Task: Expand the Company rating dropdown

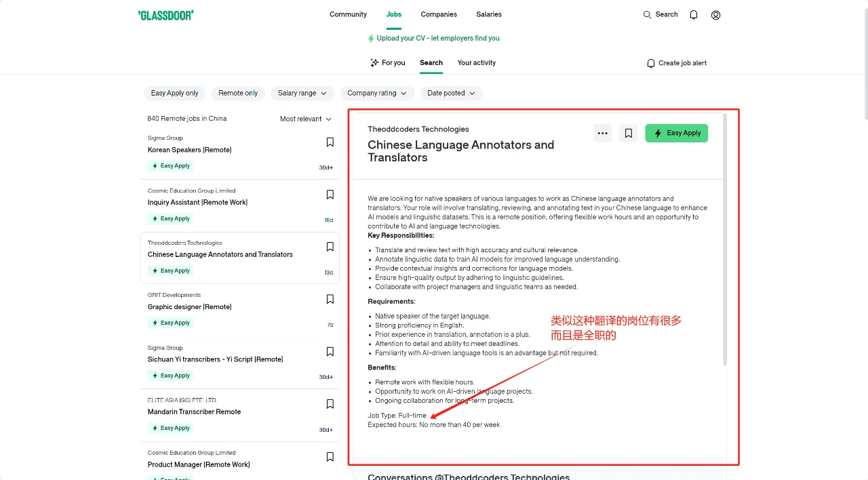Action: pos(376,94)
